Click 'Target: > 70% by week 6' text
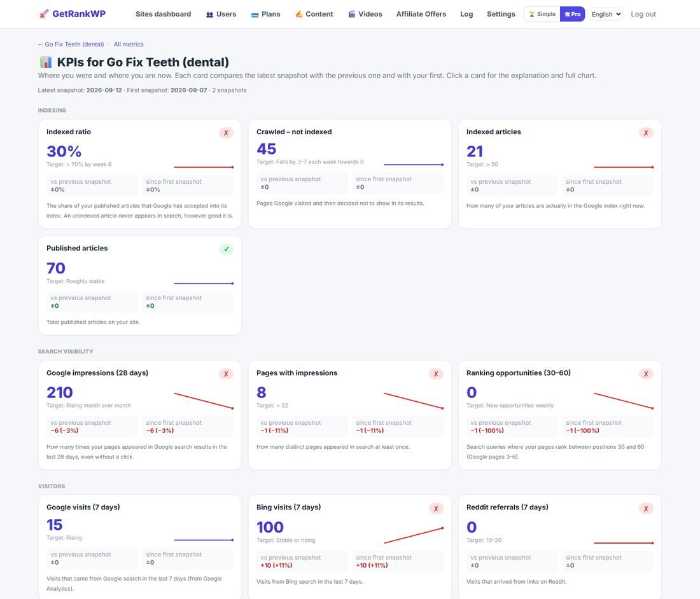 79,165
